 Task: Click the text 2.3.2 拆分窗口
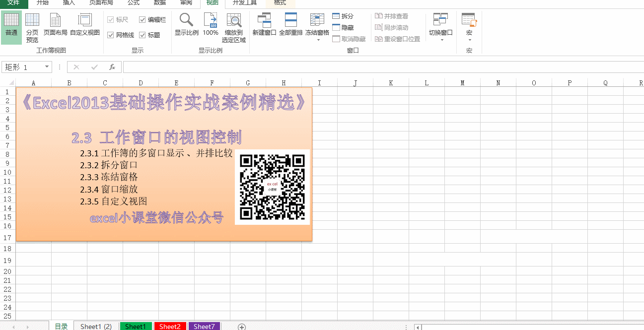pos(109,165)
